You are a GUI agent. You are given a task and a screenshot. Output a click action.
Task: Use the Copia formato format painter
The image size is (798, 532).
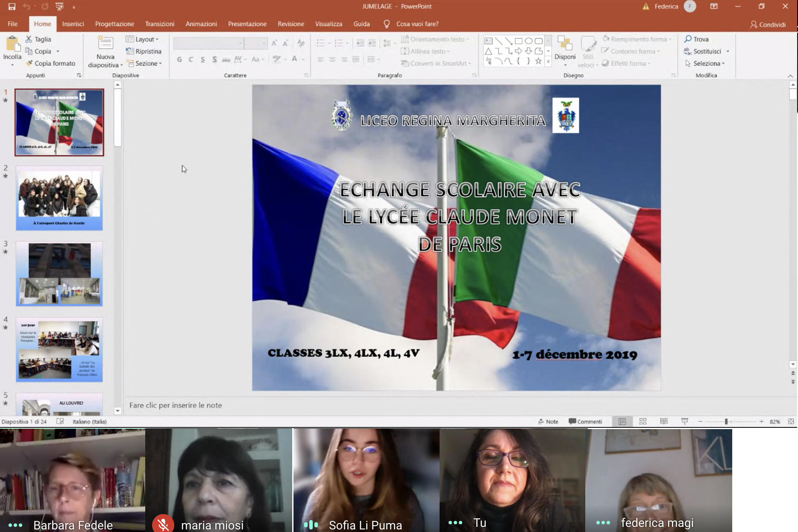click(50, 63)
